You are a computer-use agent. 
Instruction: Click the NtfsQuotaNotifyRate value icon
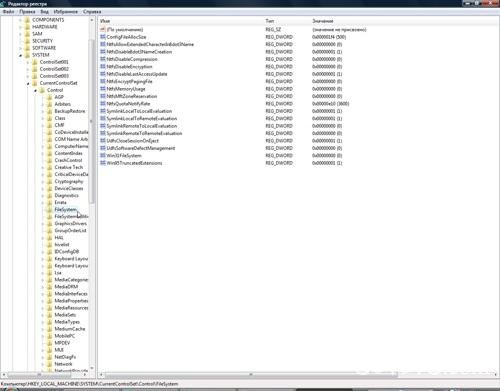point(103,104)
